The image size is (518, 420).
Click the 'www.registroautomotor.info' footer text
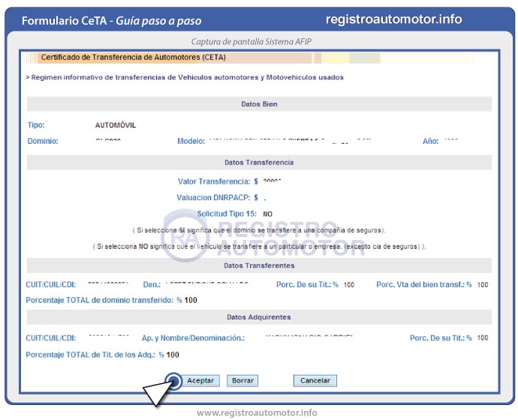(257, 412)
